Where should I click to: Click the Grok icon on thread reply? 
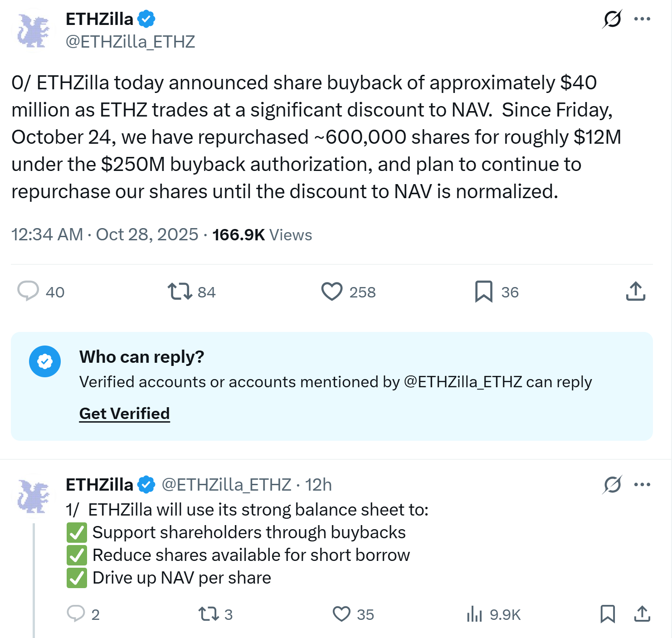click(x=612, y=485)
